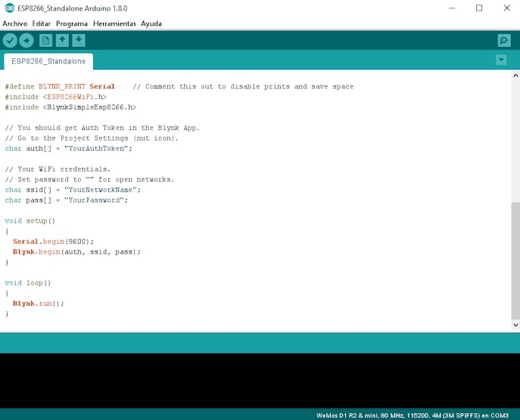Screen dimensions: 520x420
Task: Open the Archivo menu
Action: [15, 23]
